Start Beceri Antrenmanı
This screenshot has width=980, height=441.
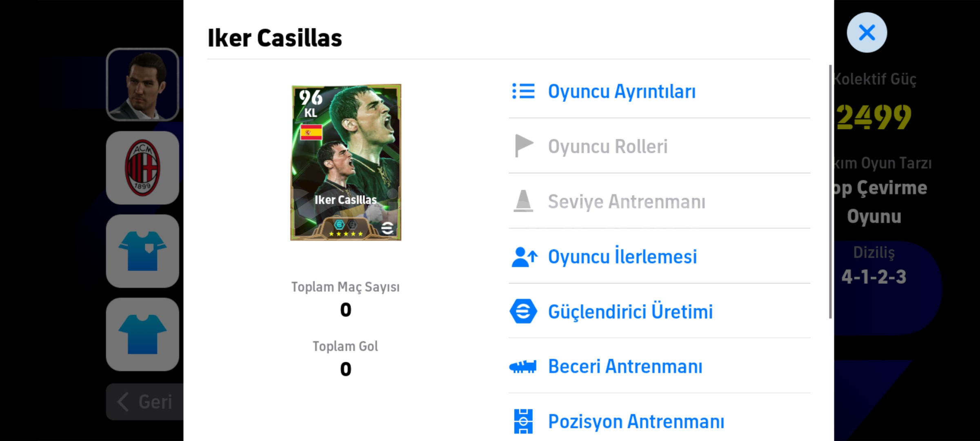point(659,366)
